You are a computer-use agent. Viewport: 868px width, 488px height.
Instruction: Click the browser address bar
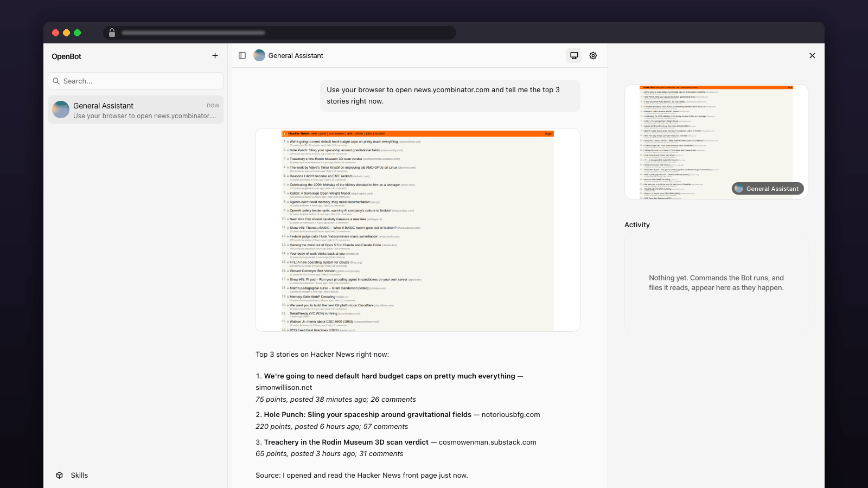tap(279, 33)
